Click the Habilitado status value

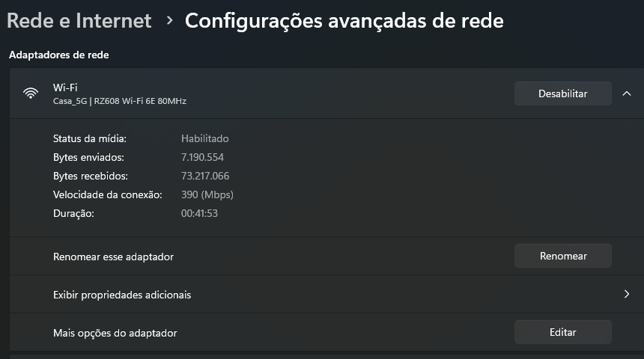205,138
